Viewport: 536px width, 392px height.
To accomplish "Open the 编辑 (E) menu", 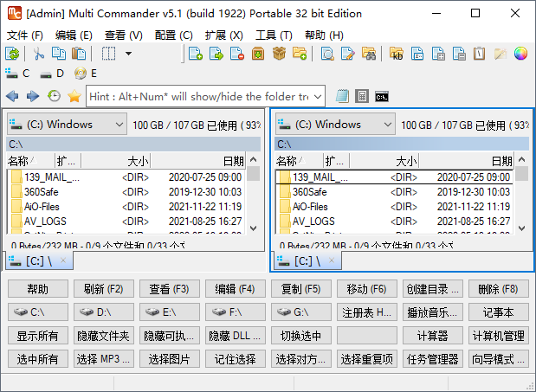I will 74,35.
